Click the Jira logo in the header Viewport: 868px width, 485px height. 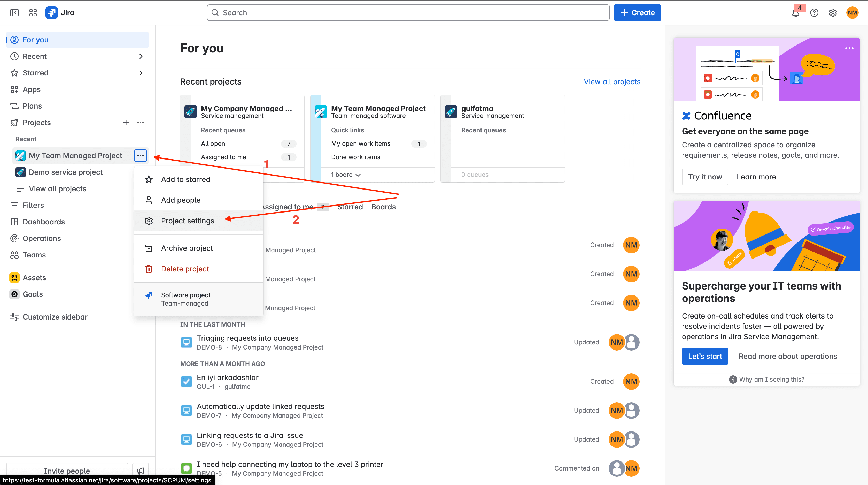60,13
